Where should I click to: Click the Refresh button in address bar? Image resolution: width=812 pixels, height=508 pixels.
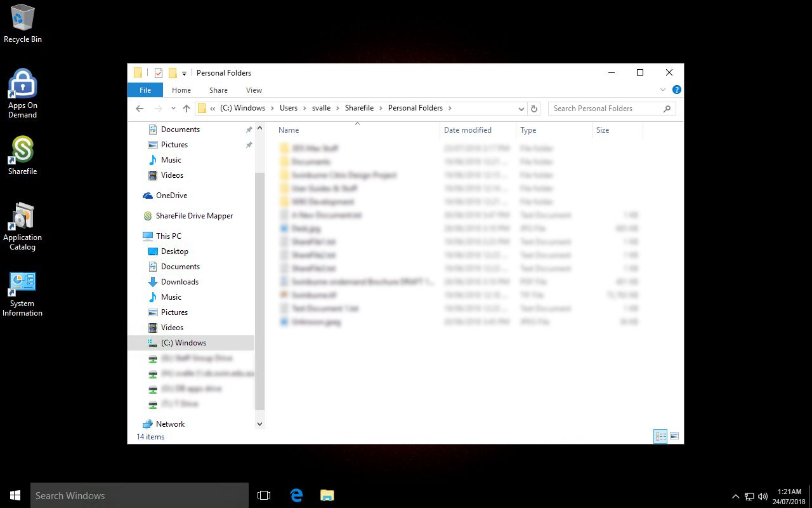[534, 109]
